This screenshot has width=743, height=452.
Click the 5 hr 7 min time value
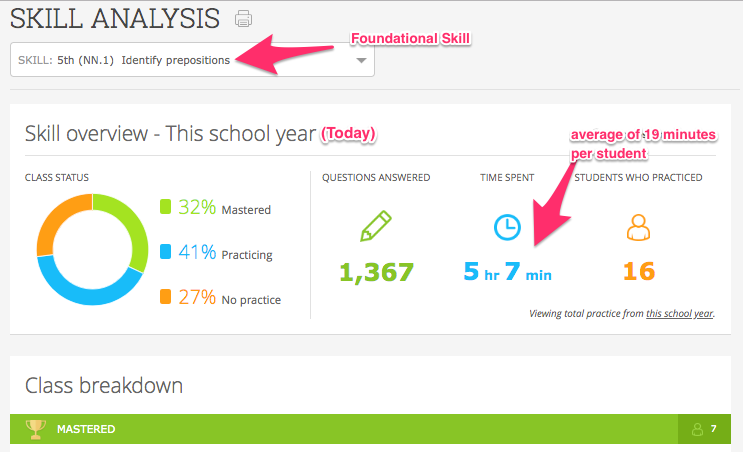coord(507,271)
